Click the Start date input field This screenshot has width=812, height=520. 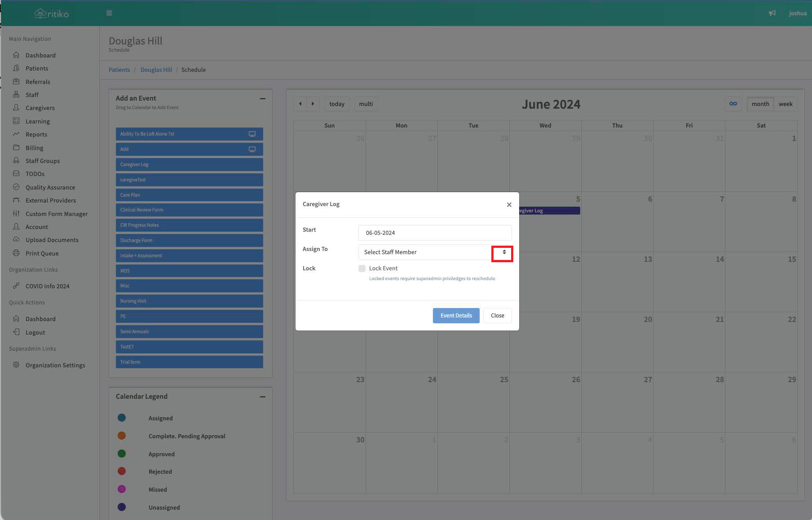click(434, 233)
